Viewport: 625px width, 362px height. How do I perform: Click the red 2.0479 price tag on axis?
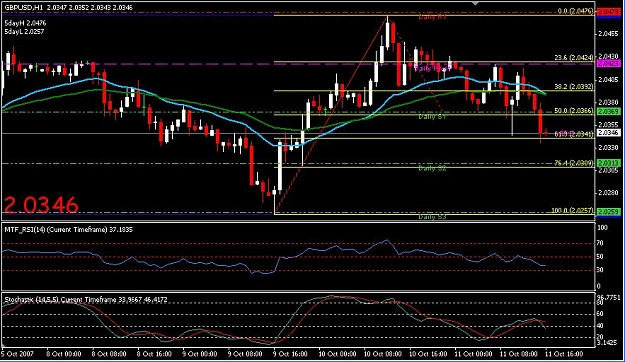click(x=608, y=12)
